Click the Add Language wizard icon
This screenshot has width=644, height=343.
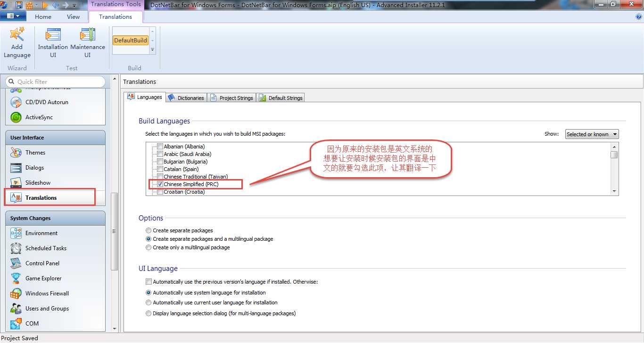point(17,42)
